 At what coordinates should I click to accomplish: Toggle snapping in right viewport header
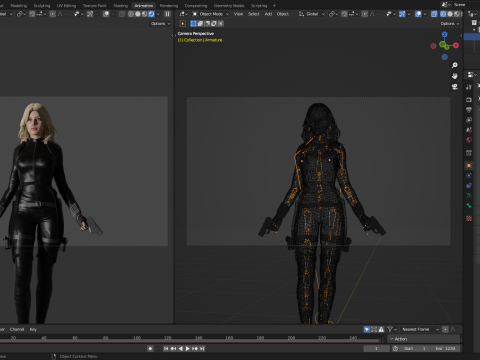[x=344, y=14]
